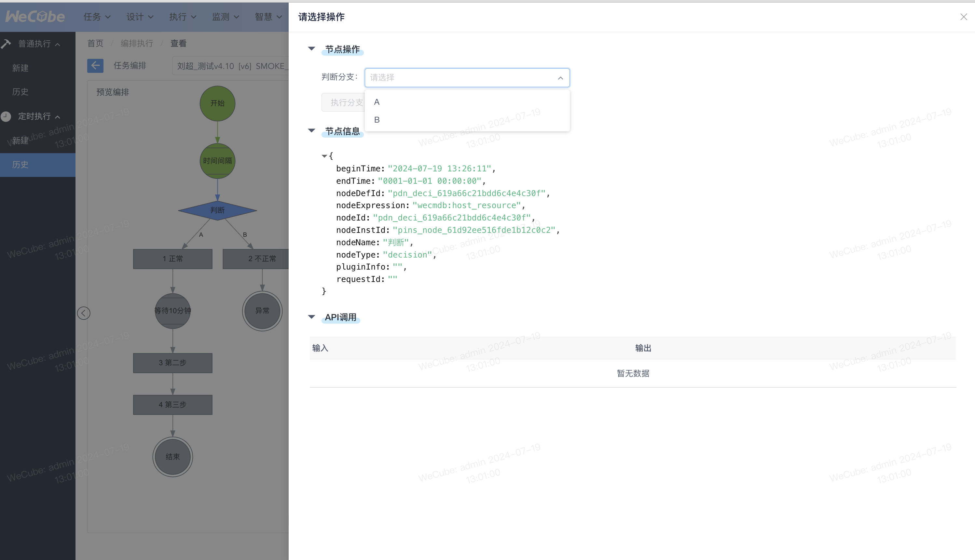Screen dimensions: 975x560
Task: Choose option A in branch list
Action: point(467,102)
